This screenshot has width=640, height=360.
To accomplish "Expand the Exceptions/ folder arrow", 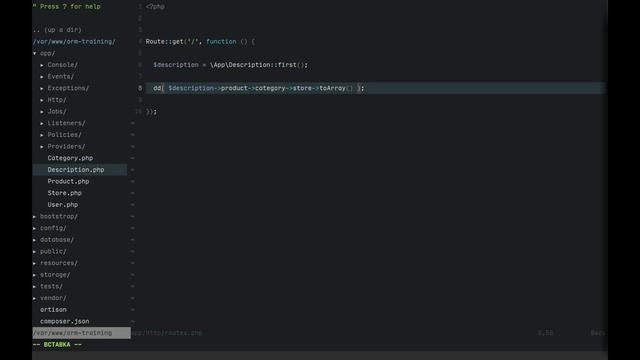I will [x=42, y=88].
